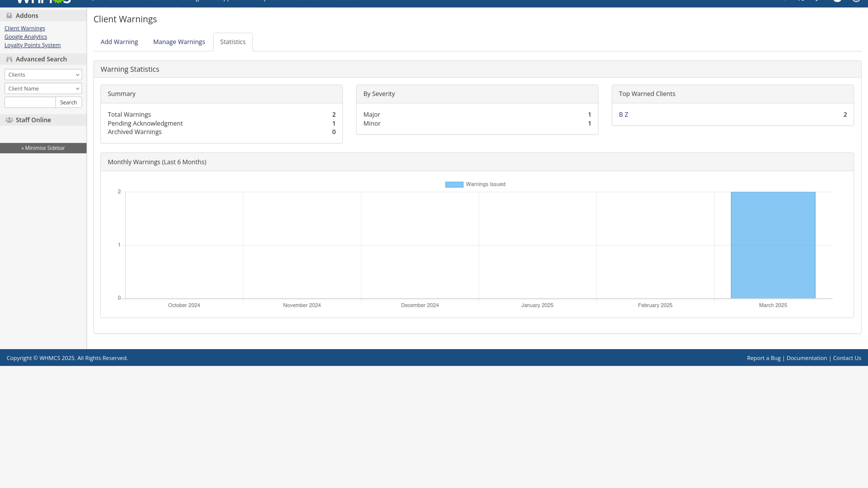Image resolution: width=868 pixels, height=488 pixels.
Task: Click the Search button in sidebar
Action: click(x=68, y=102)
